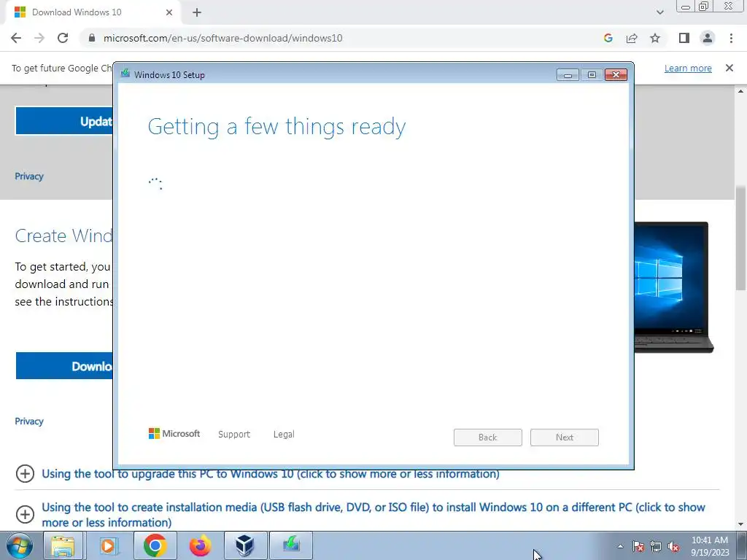
Task: View site information lock icon
Action: tap(92, 38)
